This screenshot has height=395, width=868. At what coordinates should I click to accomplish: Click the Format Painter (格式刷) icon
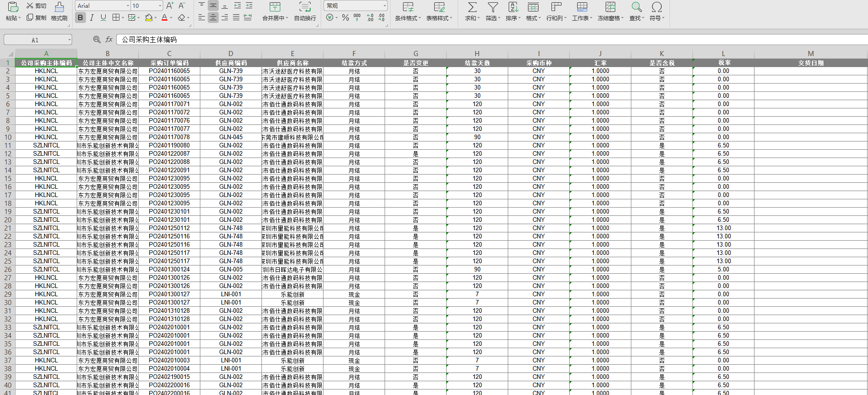pos(59,7)
